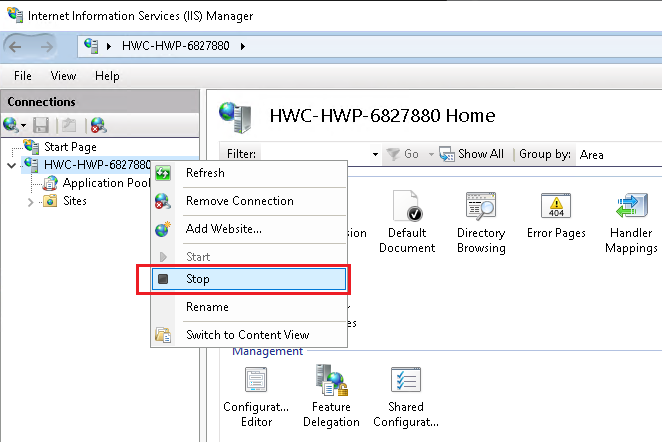
Task: Open the View menu
Action: [x=63, y=76]
